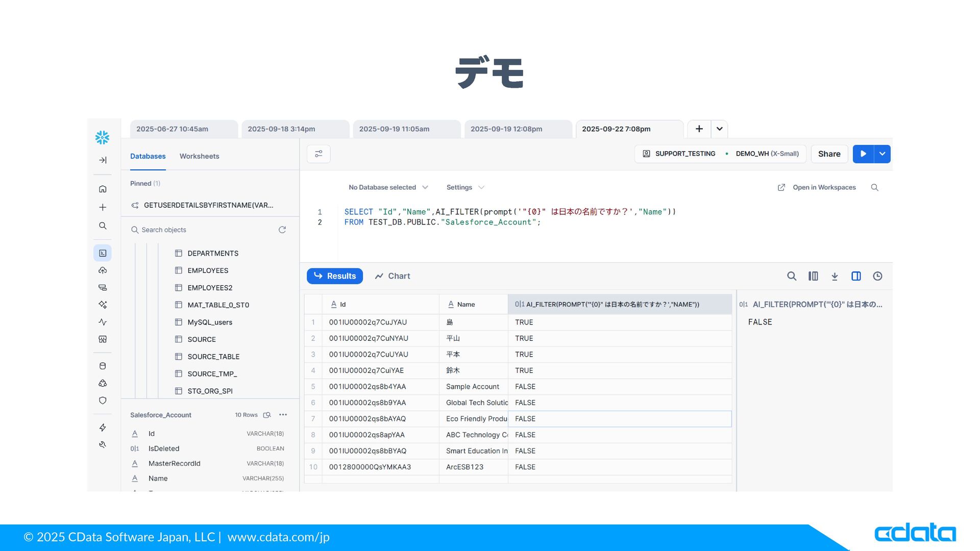Open the cloud Ingestion icon in sidebar

point(103,270)
